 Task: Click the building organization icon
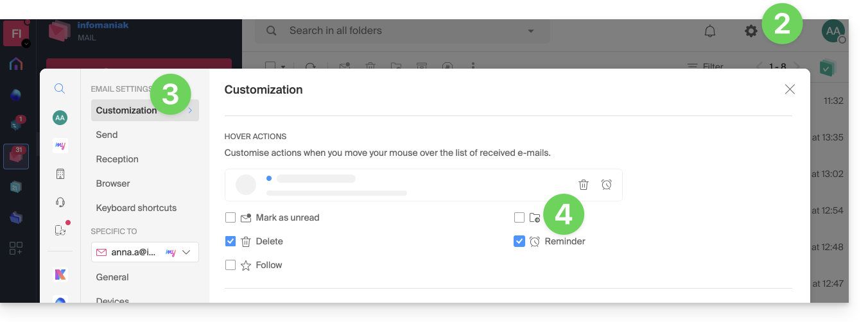(x=60, y=174)
